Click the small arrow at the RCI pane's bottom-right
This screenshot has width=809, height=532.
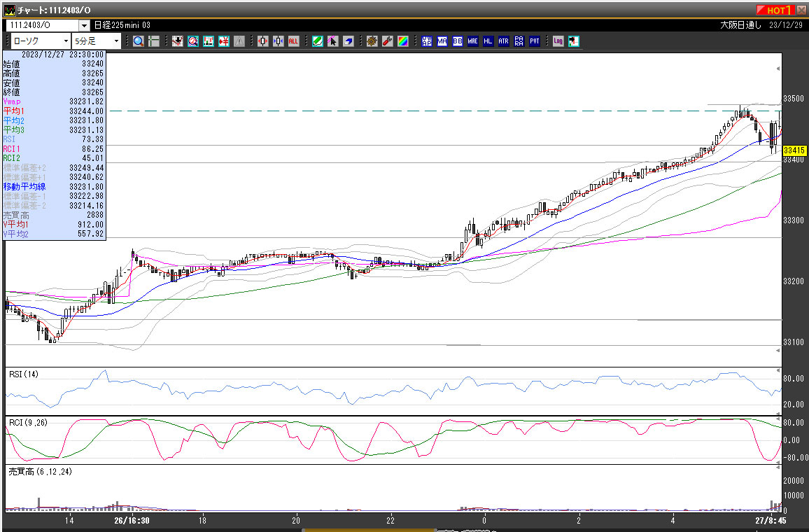point(778,463)
